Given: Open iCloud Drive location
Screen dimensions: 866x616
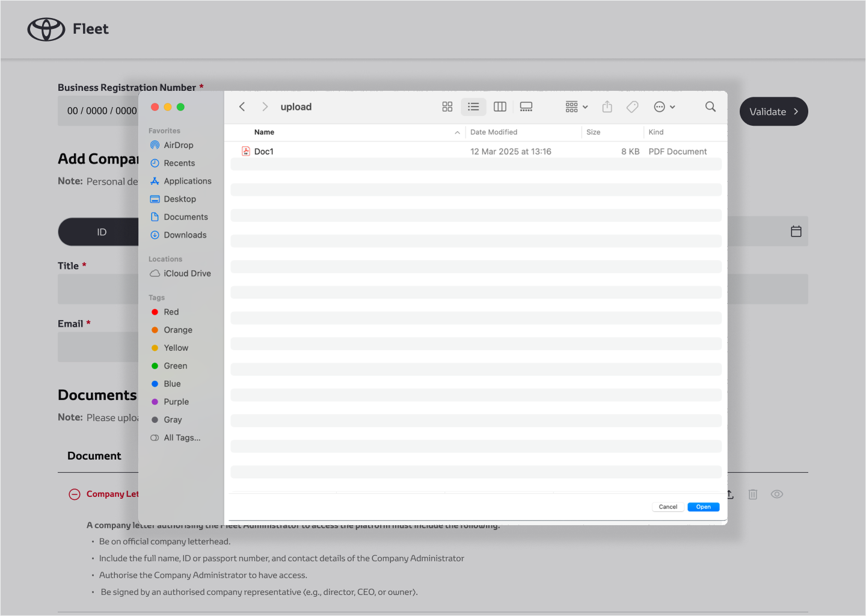Looking at the screenshot, I should (x=187, y=274).
